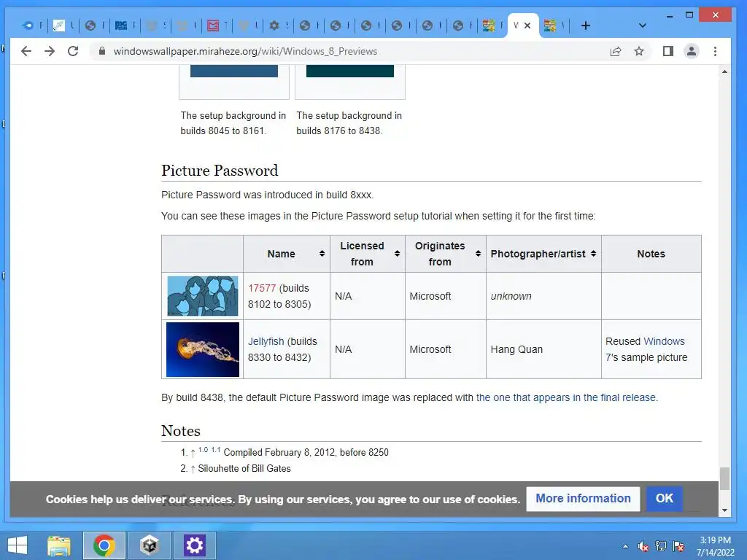This screenshot has height=560, width=747.
Task: Open a new browser tab
Action: pos(586,26)
